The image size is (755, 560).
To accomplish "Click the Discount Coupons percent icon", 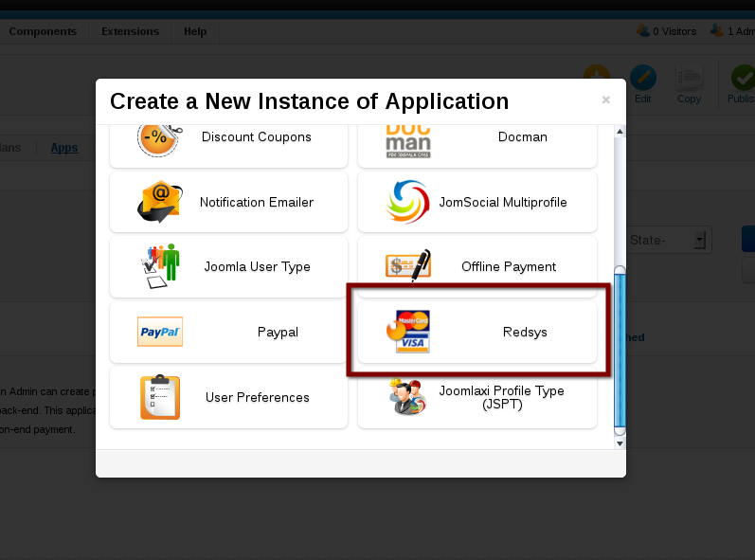I will (x=159, y=139).
